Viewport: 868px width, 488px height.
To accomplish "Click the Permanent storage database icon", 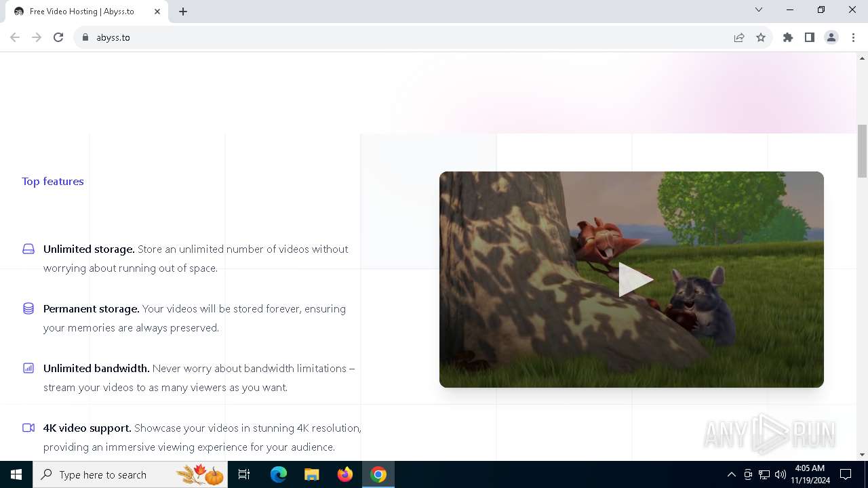I will [28, 308].
